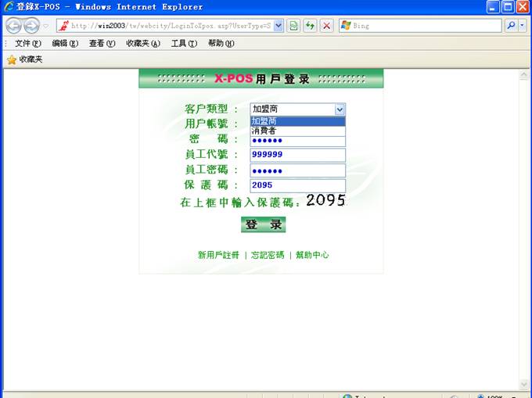Open the 工具 menu
The width and height of the screenshot is (532, 398).
(184, 43)
